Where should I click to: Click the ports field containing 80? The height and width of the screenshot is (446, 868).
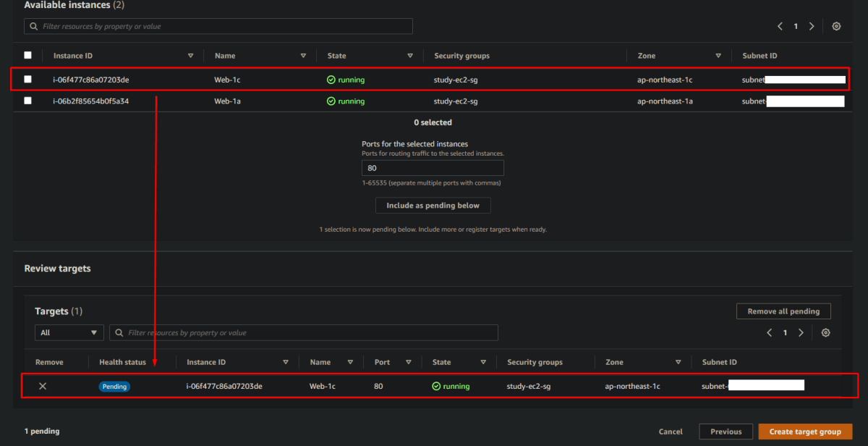pos(433,168)
